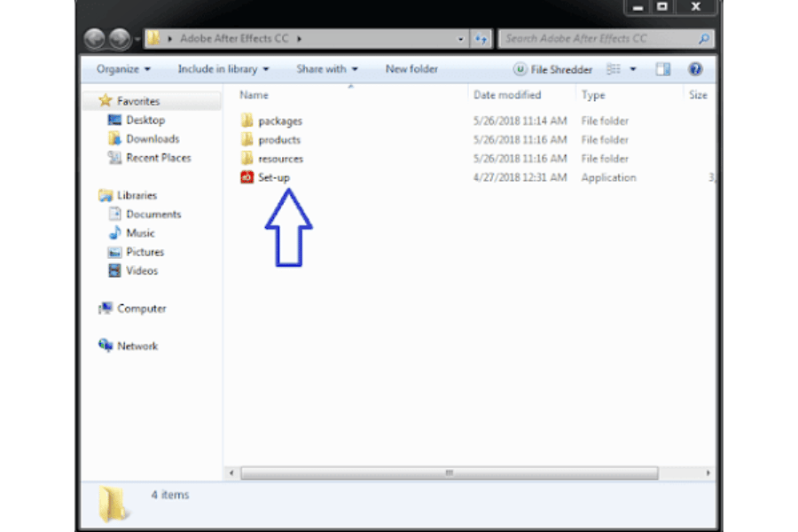Toggle the preview pane icon
This screenshot has width=798, height=532.
662,69
